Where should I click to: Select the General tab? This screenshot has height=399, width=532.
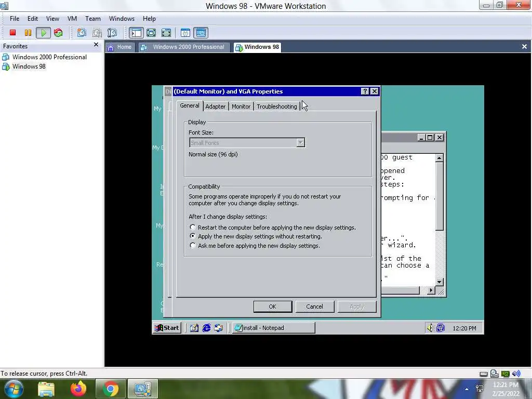190,105
